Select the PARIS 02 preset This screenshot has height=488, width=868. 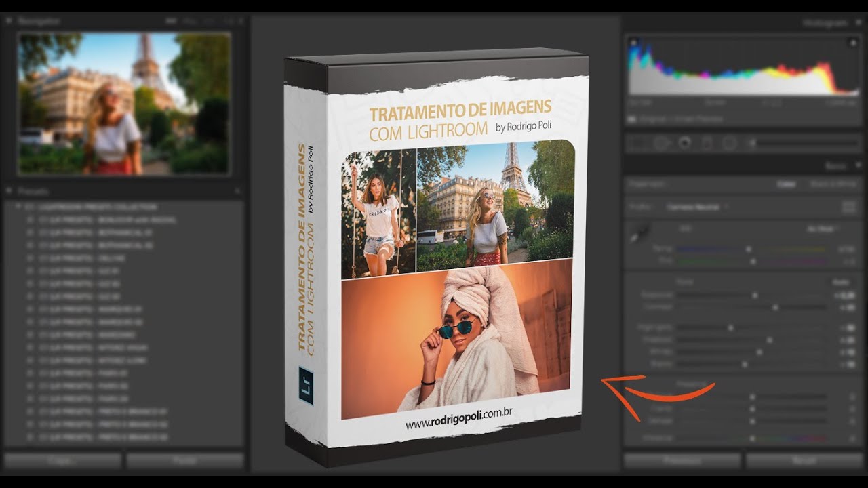tap(84, 386)
